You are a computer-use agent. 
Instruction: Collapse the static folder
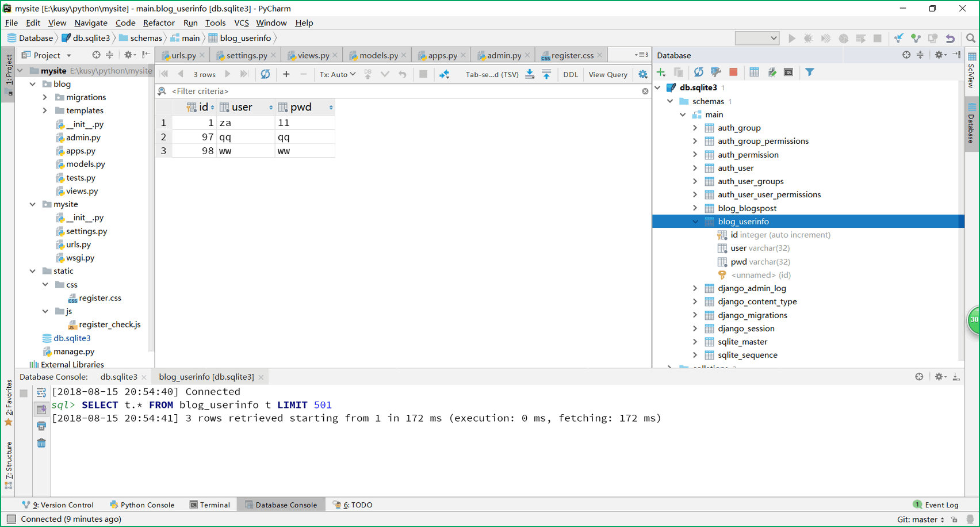pyautogui.click(x=33, y=271)
